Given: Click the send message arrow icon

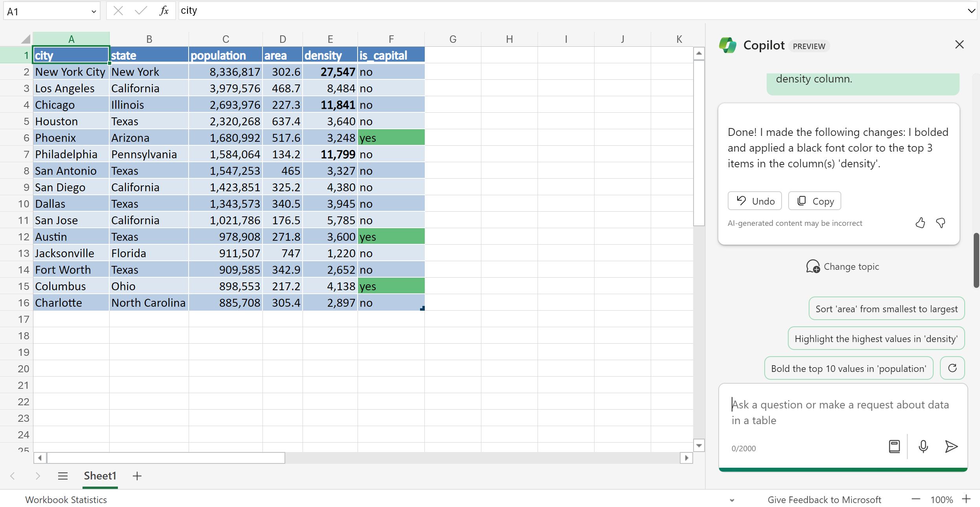Looking at the screenshot, I should 951,447.
